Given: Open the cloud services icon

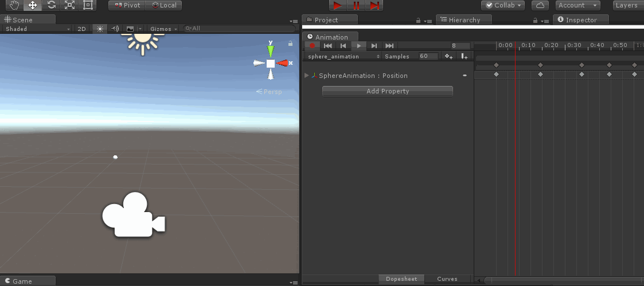Looking at the screenshot, I should [540, 5].
